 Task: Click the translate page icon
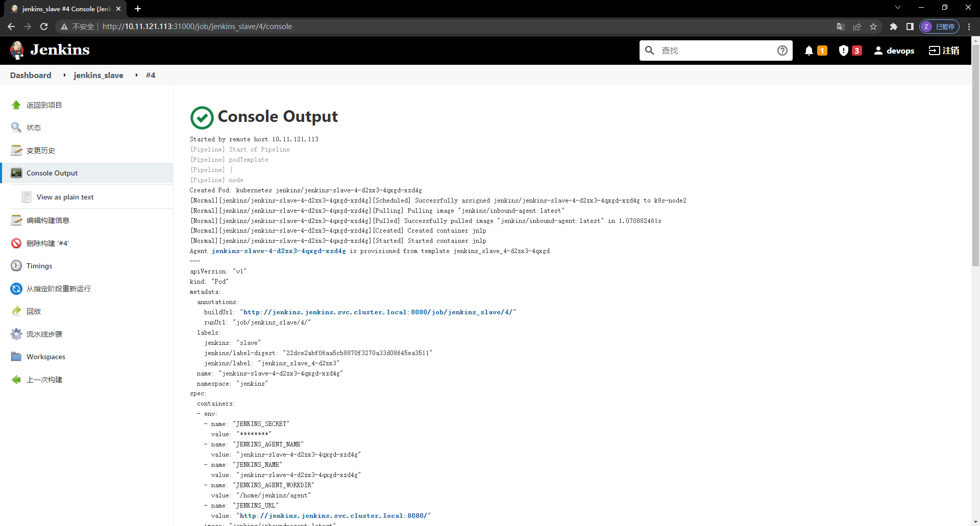click(841, 27)
